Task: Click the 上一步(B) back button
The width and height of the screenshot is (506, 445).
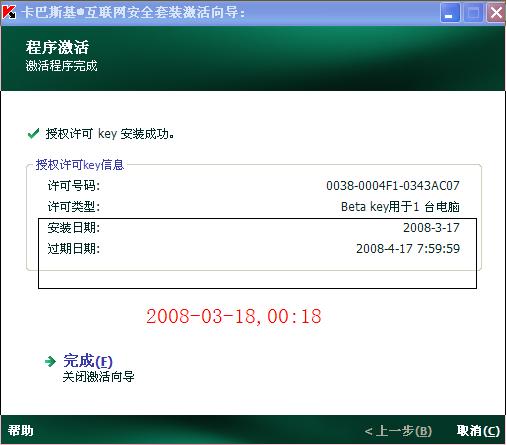Action: coord(398,431)
